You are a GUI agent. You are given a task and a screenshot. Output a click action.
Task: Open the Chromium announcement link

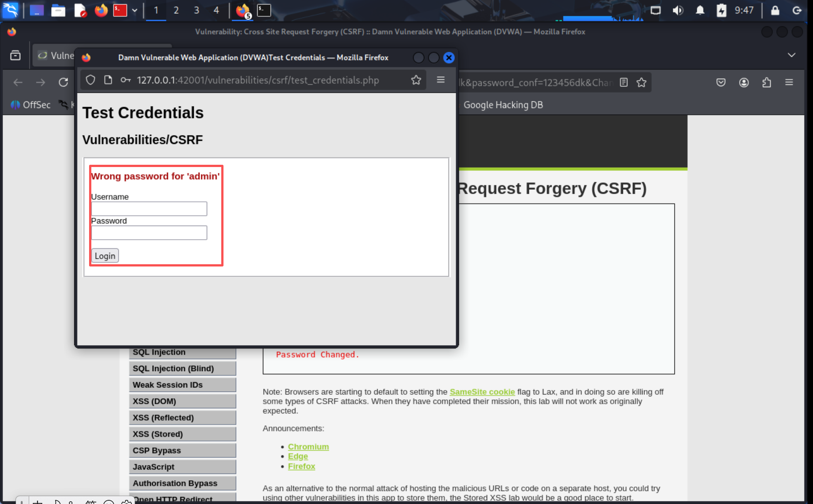(x=308, y=446)
